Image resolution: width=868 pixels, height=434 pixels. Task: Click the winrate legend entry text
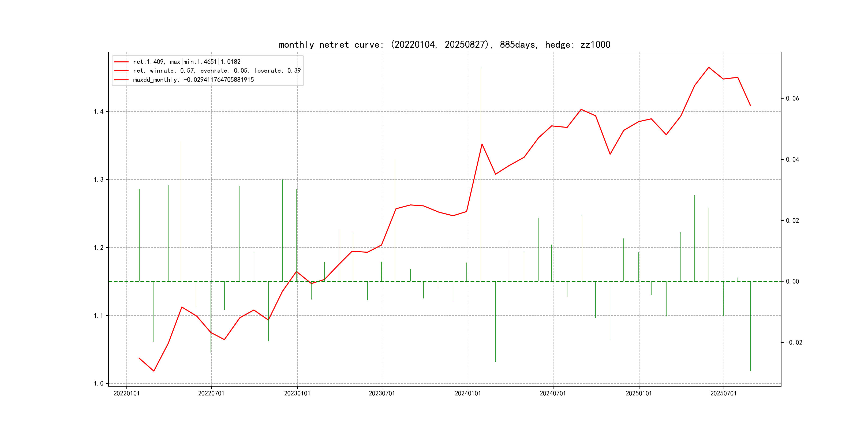coord(217,71)
